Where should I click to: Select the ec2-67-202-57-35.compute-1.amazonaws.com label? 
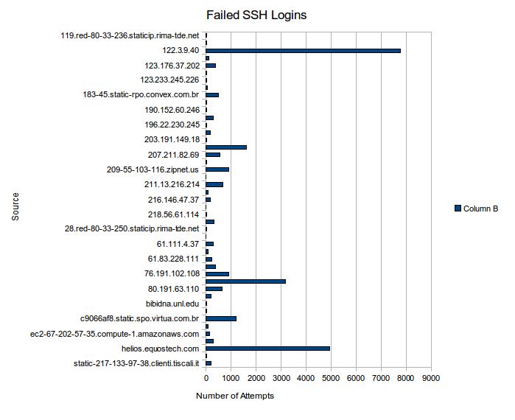[x=115, y=334]
